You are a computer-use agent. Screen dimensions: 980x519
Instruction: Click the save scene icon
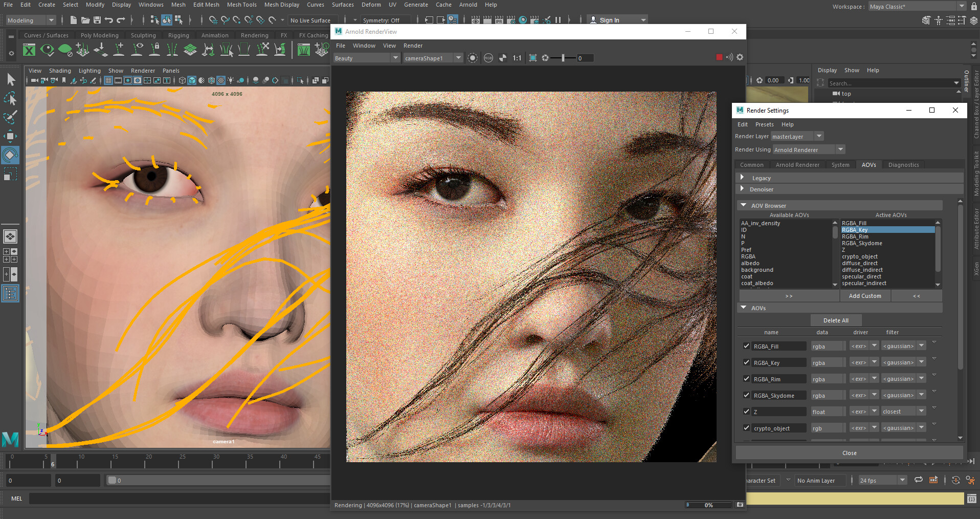tap(97, 20)
